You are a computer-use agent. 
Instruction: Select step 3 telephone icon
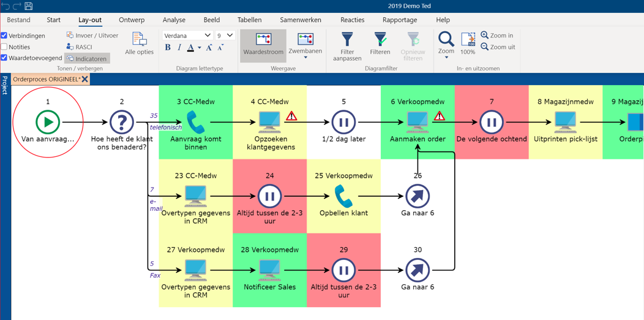pos(195,122)
